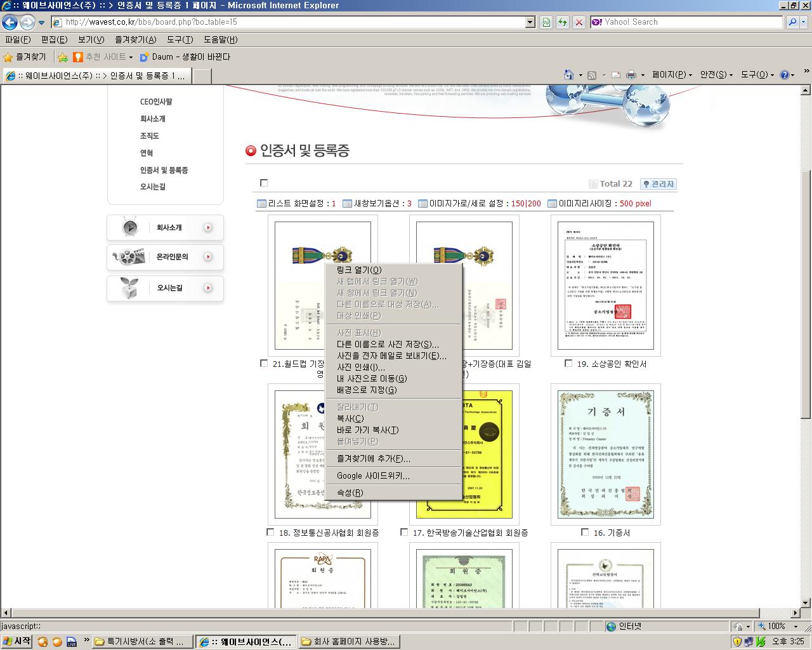The image size is (812, 650).
Task: Expand the 안전(S) command bar menu
Action: point(716,75)
